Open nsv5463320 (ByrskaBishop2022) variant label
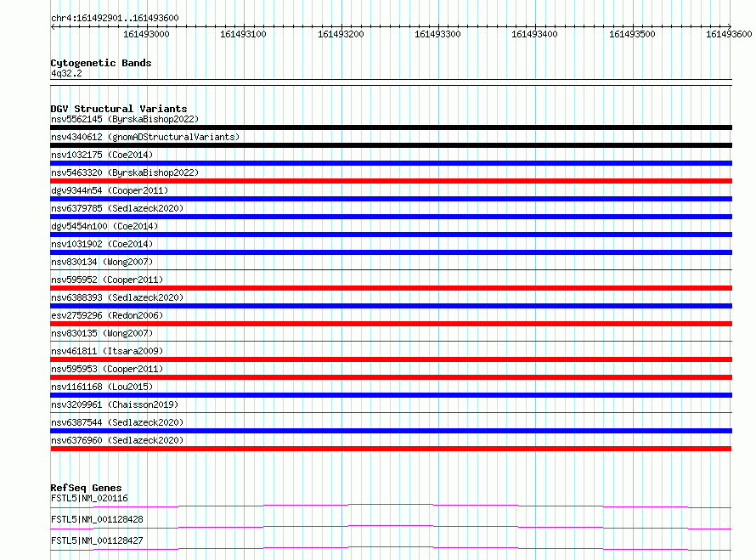Screen dimensions: 756x560 (125, 173)
